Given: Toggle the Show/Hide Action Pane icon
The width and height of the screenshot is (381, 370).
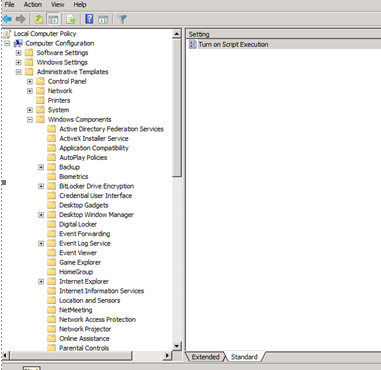Looking at the screenshot, I should point(103,19).
